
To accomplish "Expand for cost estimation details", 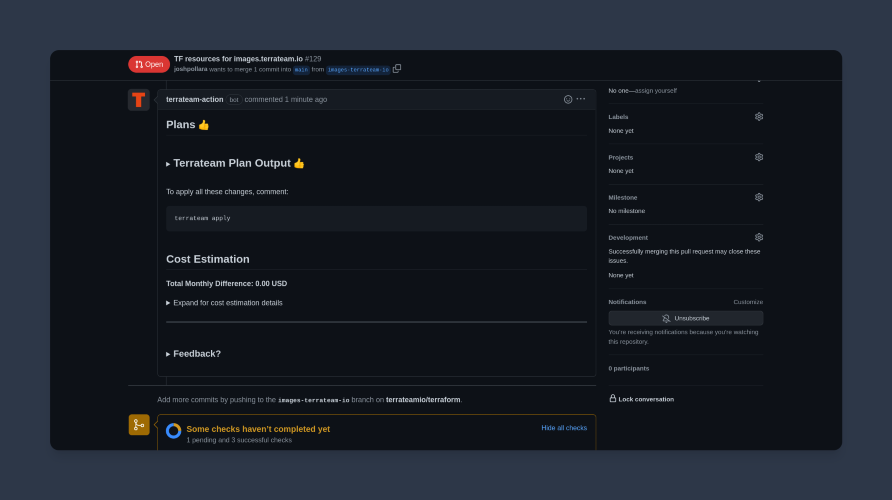I will coord(224,303).
